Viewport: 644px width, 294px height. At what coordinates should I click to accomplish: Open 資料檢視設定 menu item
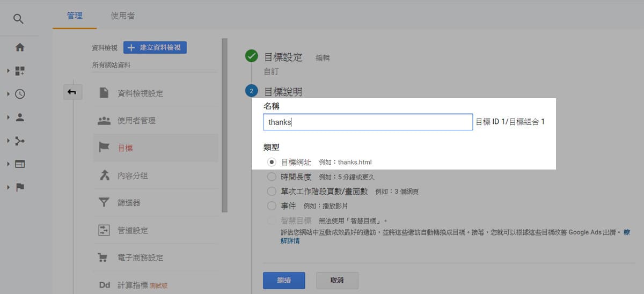156,93
